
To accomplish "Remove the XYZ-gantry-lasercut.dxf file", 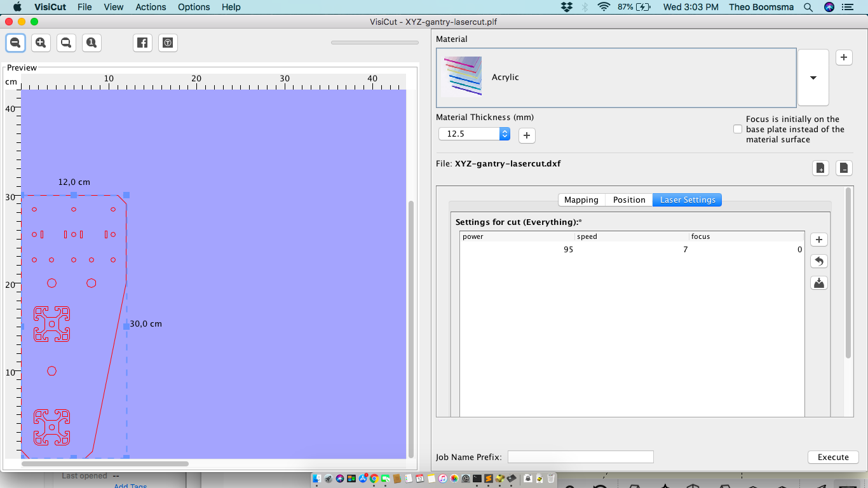I will 843,168.
